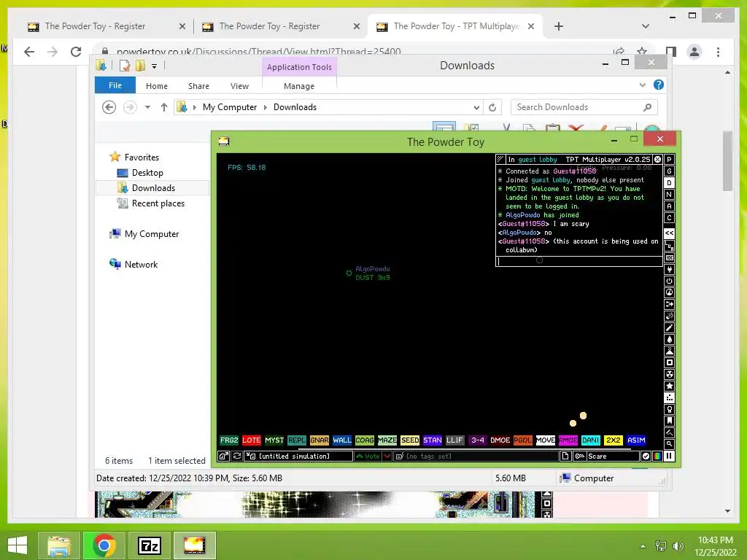Open the Walls element menu in Powder Toy

(670, 257)
